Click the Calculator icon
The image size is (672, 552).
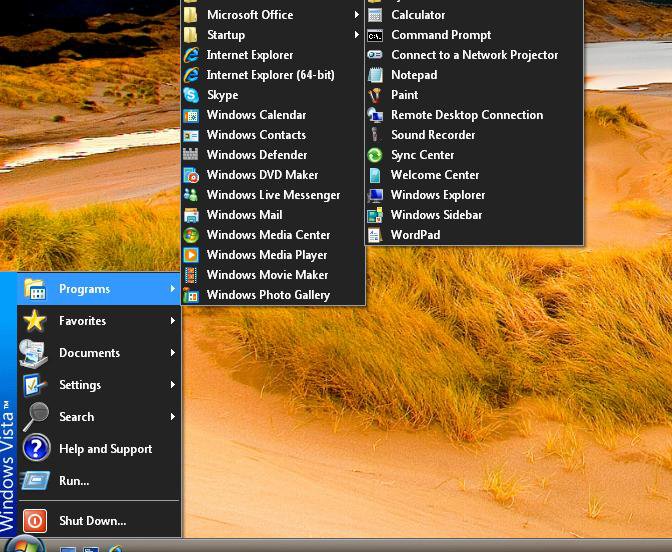pos(375,15)
